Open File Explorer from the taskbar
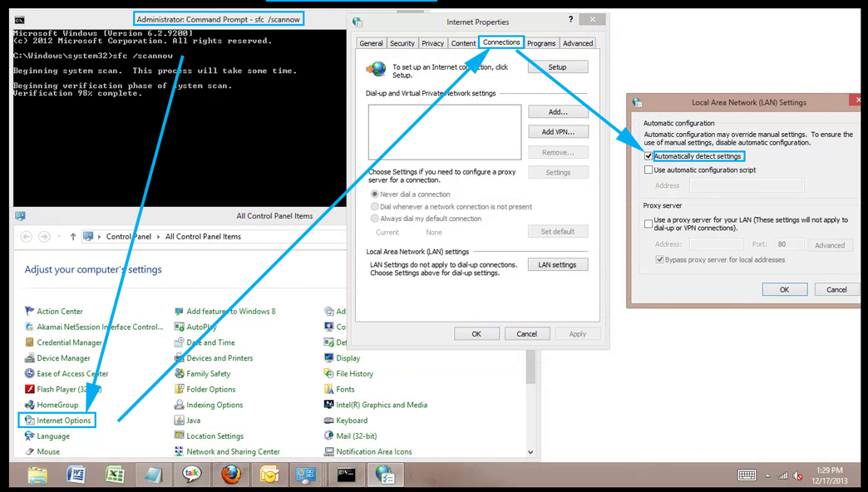This screenshot has height=492, width=868. coord(37,475)
